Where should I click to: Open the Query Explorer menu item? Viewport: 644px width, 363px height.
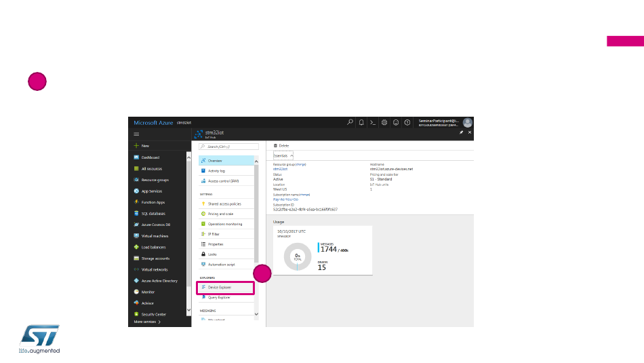pos(218,297)
